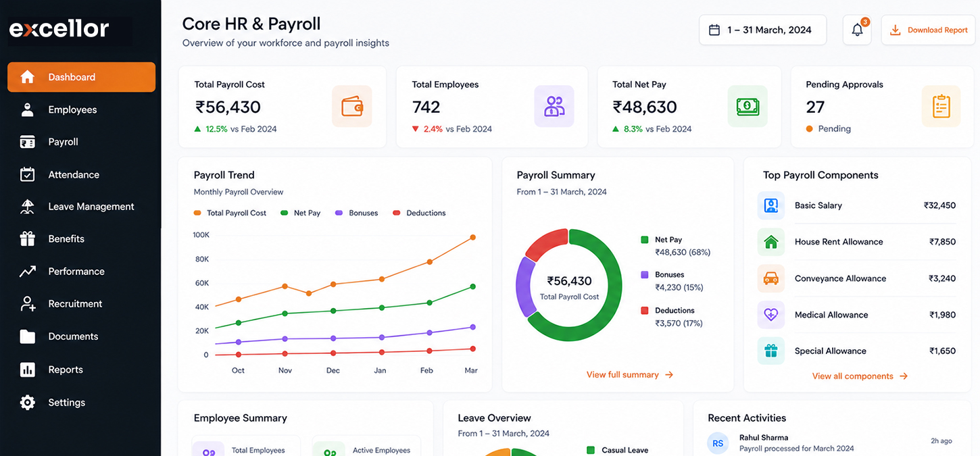The width and height of the screenshot is (980, 456).
Task: Toggle the Net Pay legend in Payroll Trend
Action: [x=300, y=213]
